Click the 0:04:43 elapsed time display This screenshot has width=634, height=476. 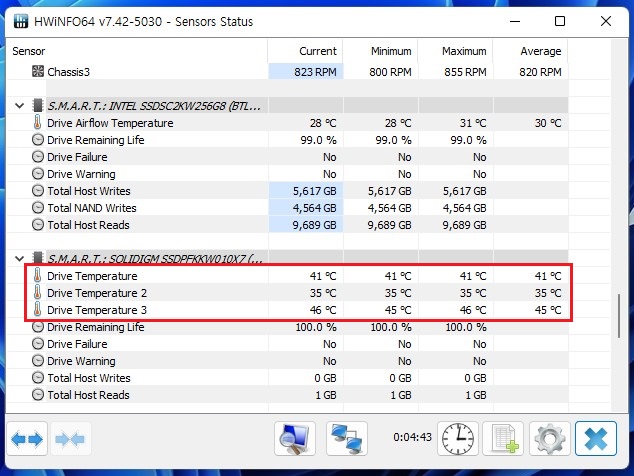(x=412, y=437)
